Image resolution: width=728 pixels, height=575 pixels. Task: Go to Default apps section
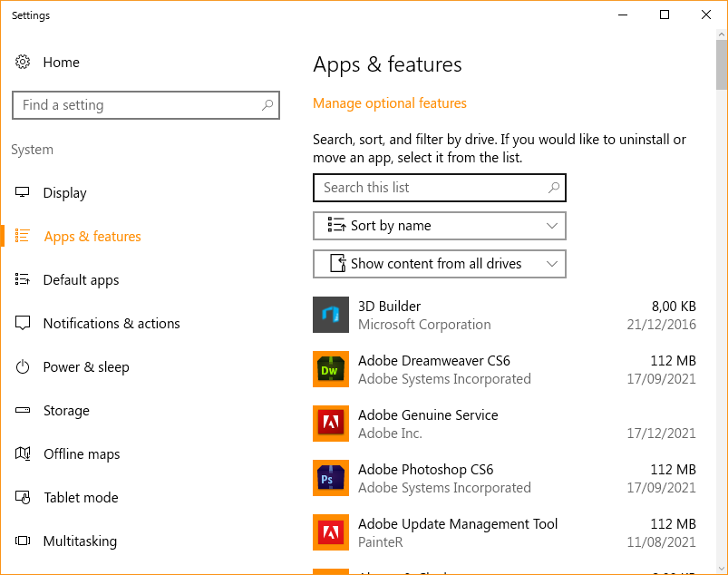[81, 280]
